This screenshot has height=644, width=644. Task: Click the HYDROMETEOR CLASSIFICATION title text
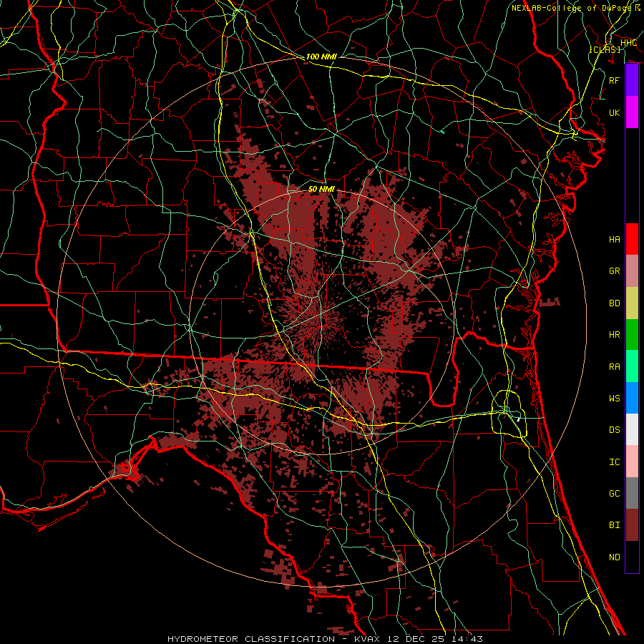pos(251,639)
